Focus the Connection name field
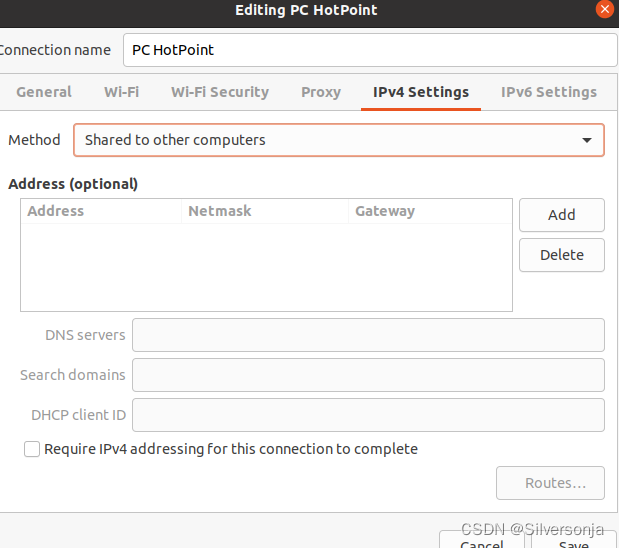619x548 pixels. point(370,50)
